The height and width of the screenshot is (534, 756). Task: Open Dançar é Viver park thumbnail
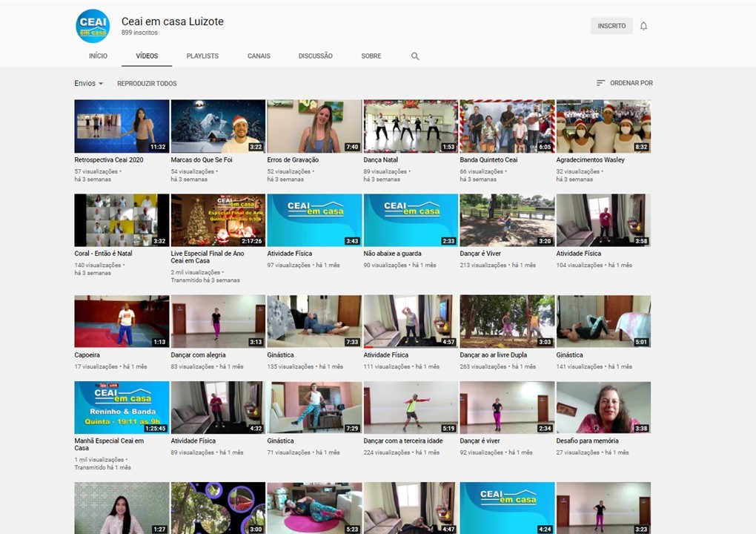click(x=507, y=220)
